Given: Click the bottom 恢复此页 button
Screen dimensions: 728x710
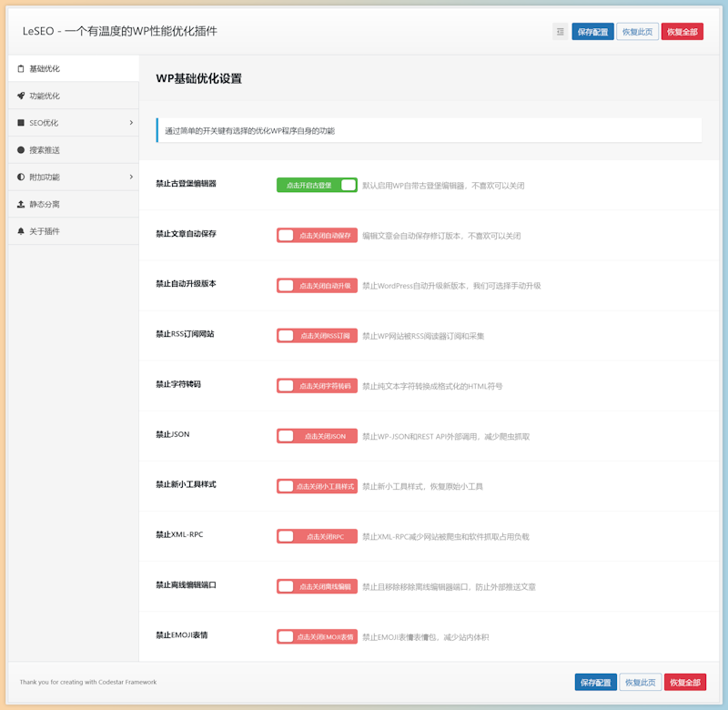Looking at the screenshot, I should click(x=640, y=682).
